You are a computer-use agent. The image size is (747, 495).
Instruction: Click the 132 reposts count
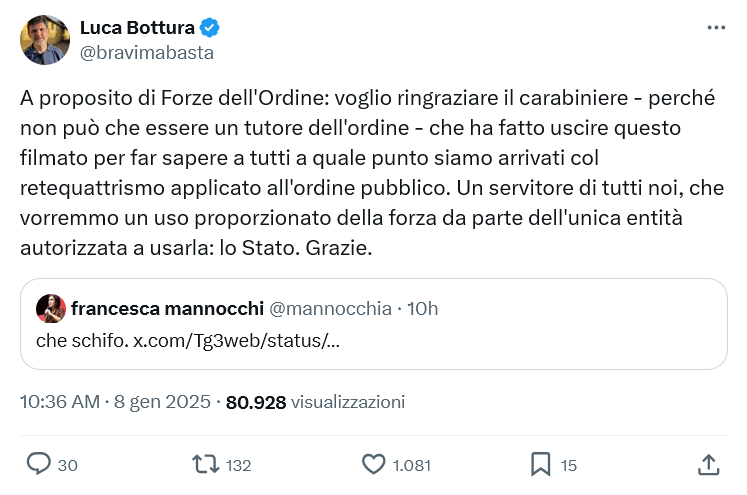pos(238,465)
